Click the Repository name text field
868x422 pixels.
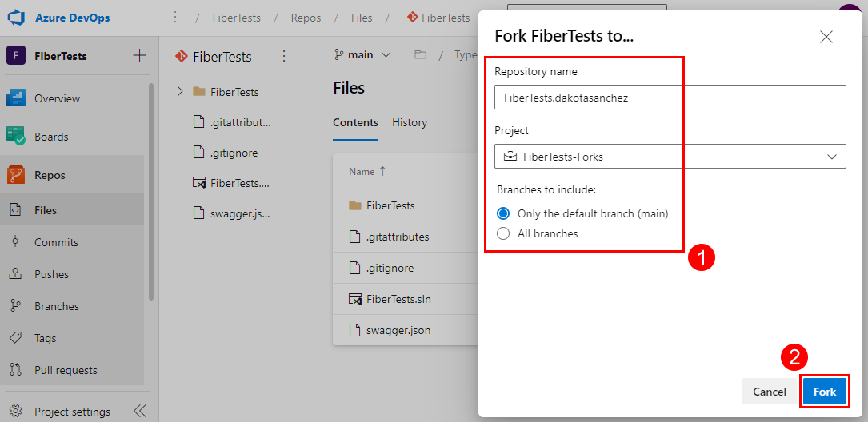pos(670,98)
